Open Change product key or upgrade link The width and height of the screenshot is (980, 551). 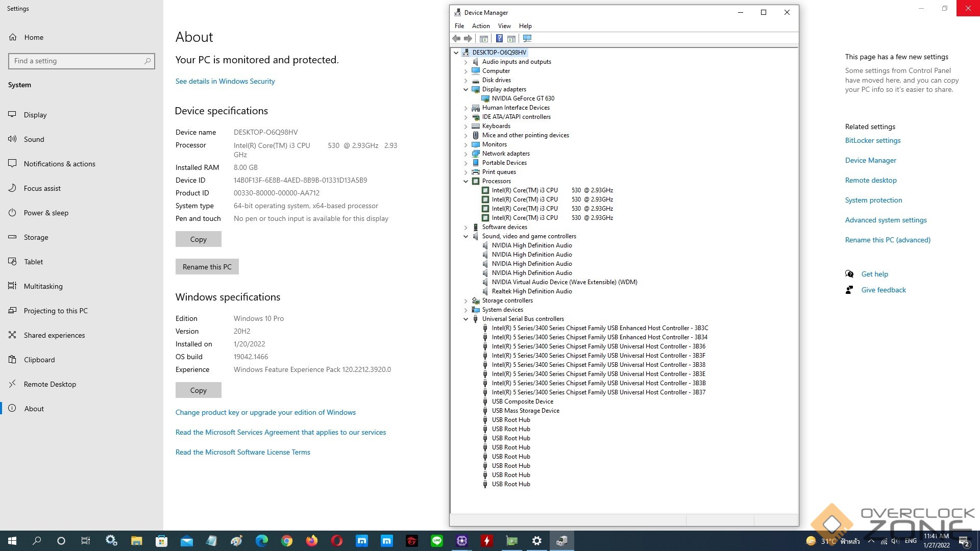pyautogui.click(x=265, y=412)
